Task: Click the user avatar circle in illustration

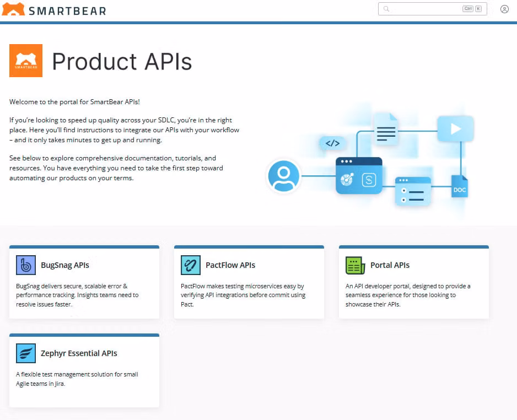Action: tap(283, 176)
